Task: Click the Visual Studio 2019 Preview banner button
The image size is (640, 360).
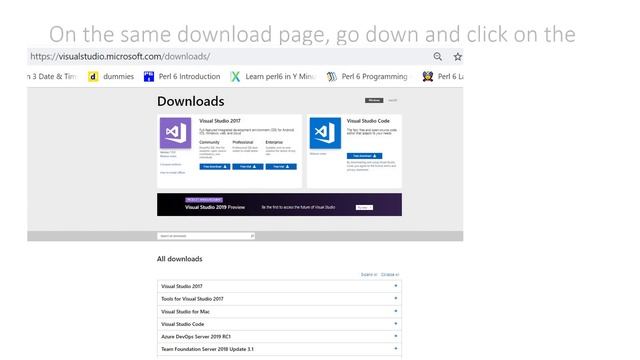Action: click(364, 208)
